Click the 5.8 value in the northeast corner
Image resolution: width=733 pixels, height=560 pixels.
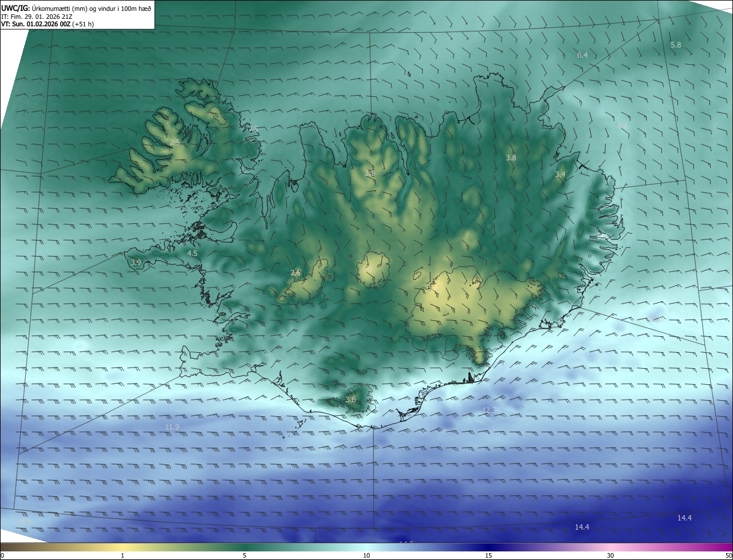[x=676, y=45]
